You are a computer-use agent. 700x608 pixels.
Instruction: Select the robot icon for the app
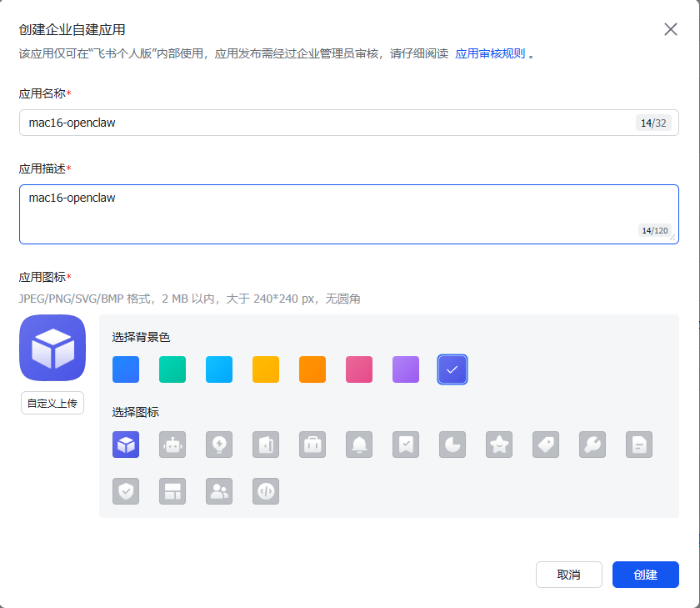click(x=172, y=445)
